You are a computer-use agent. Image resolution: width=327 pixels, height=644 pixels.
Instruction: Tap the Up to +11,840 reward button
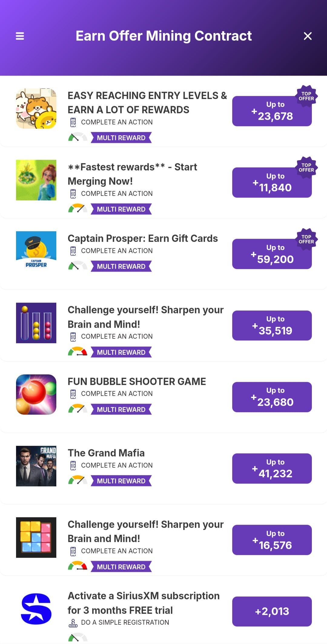[x=272, y=182]
